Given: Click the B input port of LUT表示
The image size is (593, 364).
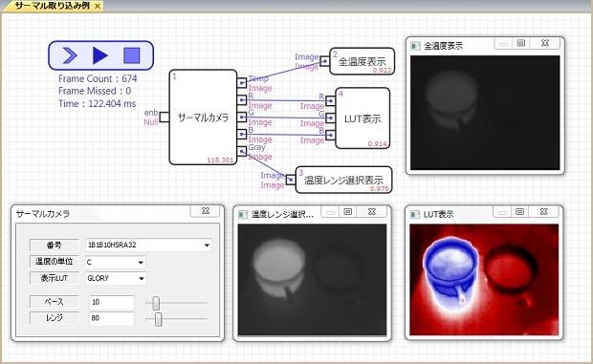Looking at the screenshot, I should [331, 135].
